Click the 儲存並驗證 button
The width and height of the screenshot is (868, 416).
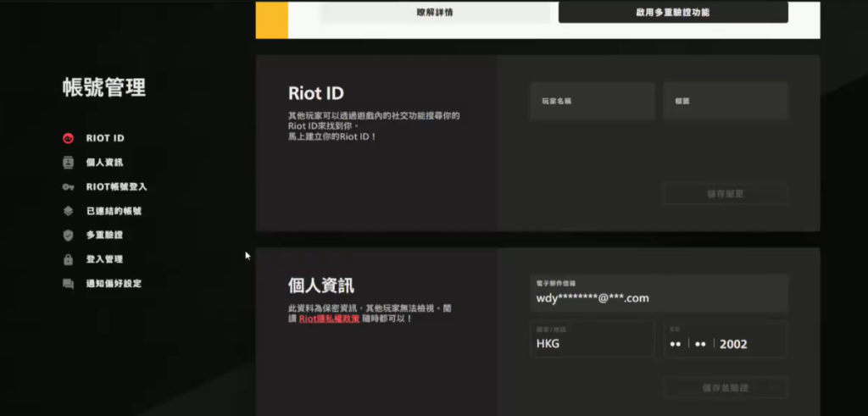[725, 387]
